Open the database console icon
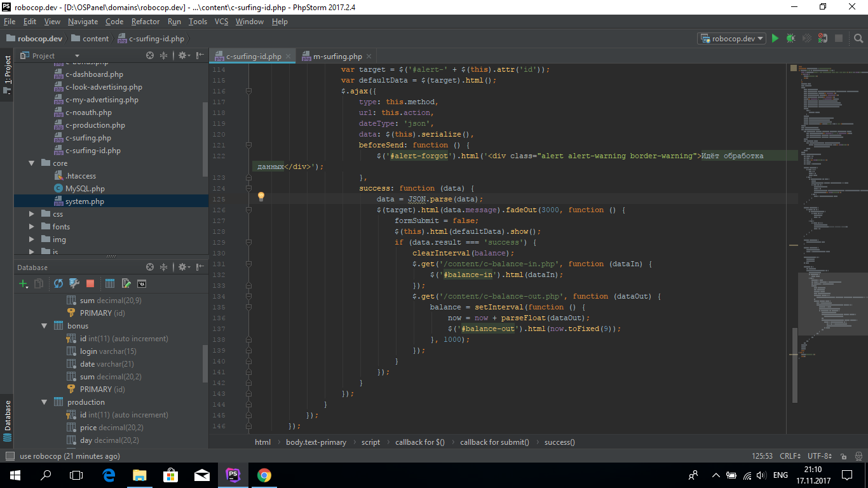This screenshot has height=488, width=868. [x=142, y=284]
